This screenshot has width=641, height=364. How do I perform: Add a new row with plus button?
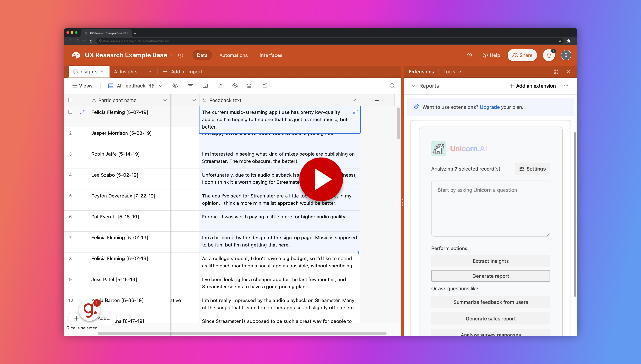tap(77, 318)
